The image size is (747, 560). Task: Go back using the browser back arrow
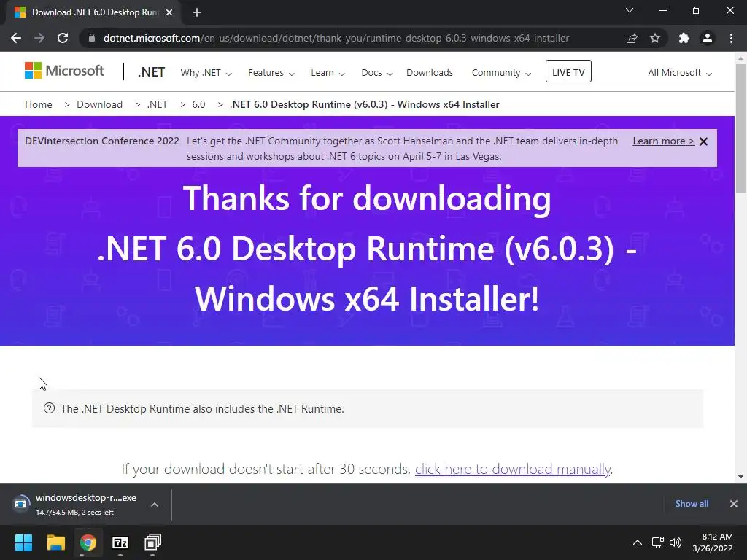pos(16,38)
